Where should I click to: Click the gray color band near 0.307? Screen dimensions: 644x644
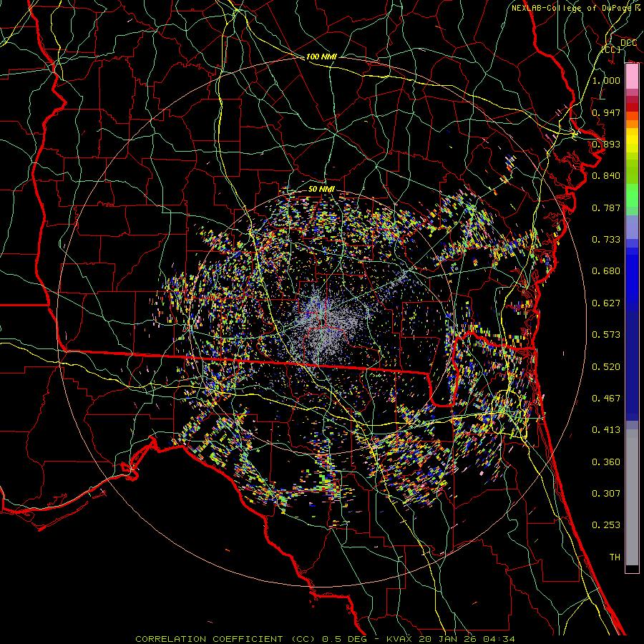point(632,494)
